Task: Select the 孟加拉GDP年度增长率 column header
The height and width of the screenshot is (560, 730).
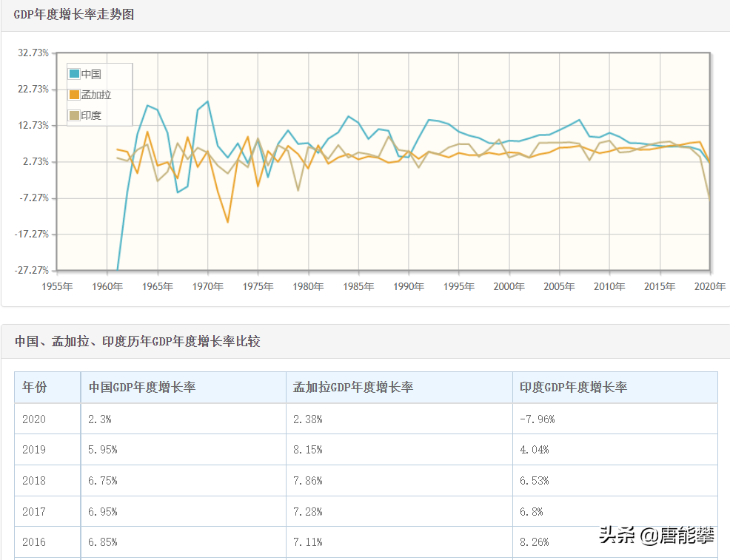Action: tap(353, 387)
